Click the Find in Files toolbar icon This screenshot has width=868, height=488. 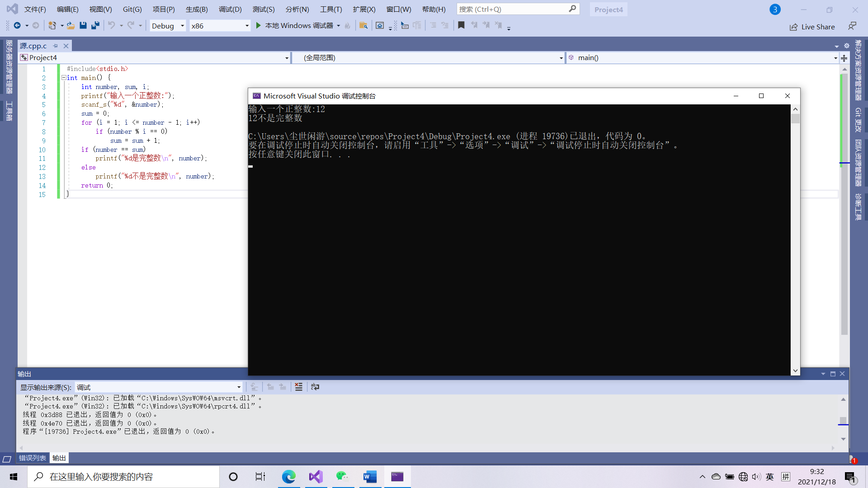coord(363,26)
